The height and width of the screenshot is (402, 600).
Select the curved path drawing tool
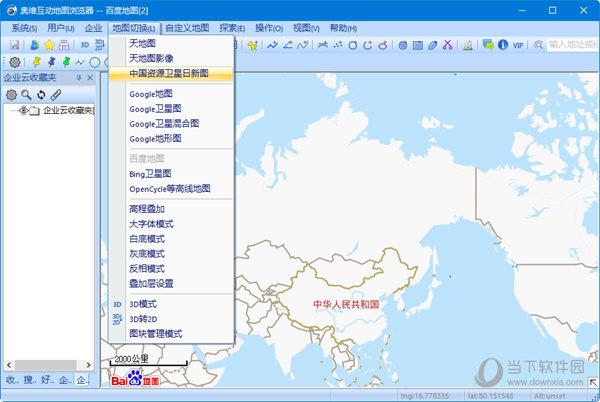pos(303,45)
